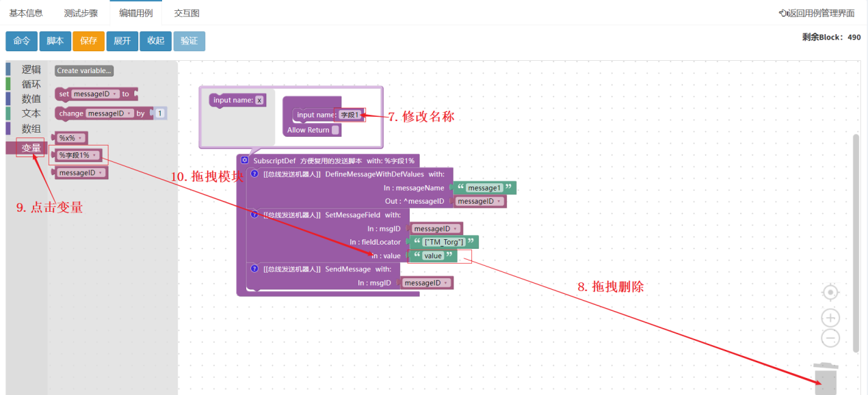Open the %x% variable block dropdown

click(x=70, y=138)
